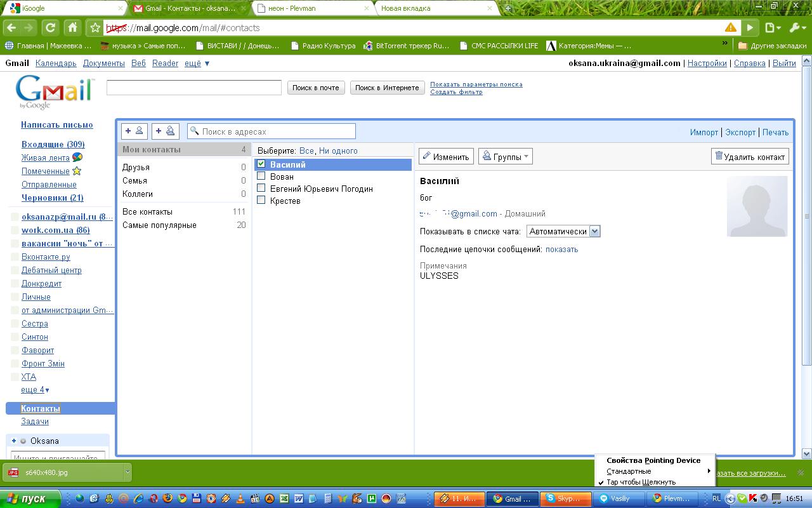Screen dimensions: 812x508
Task: Go to the browser home page
Action: [x=73, y=28]
